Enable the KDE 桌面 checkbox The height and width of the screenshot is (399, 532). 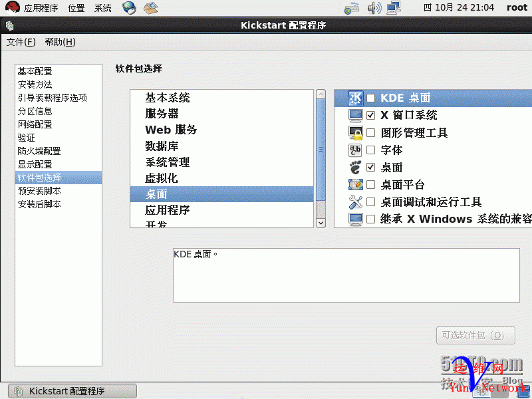371,98
